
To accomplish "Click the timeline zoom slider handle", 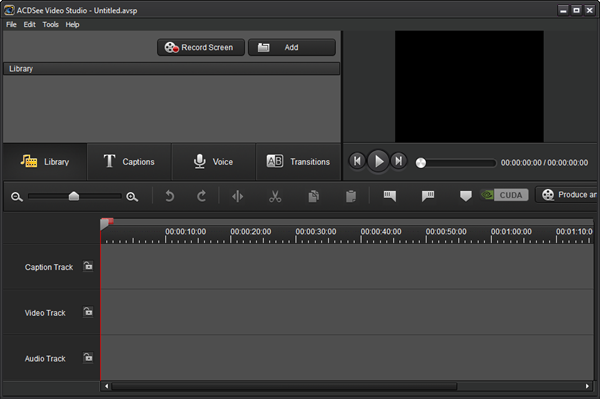I will [x=74, y=196].
